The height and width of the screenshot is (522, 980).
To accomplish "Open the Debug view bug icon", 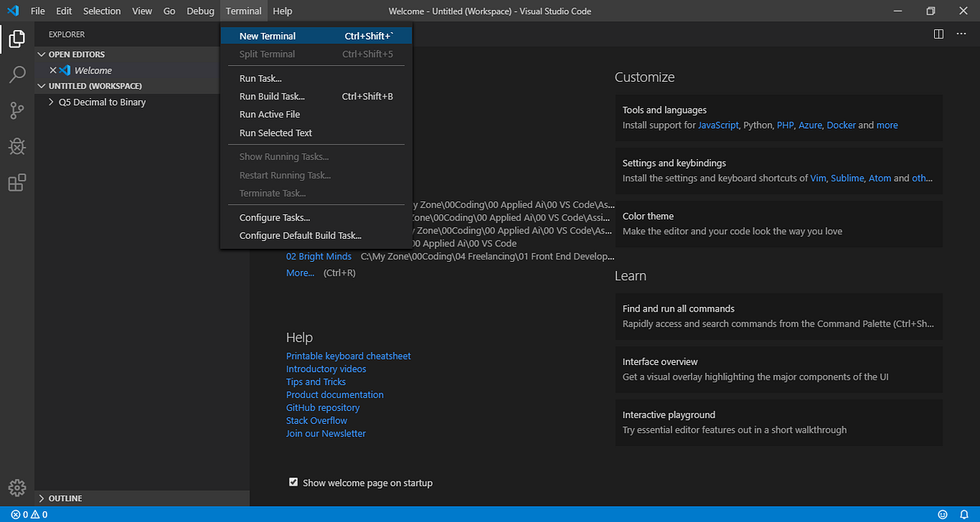I will coord(17,146).
